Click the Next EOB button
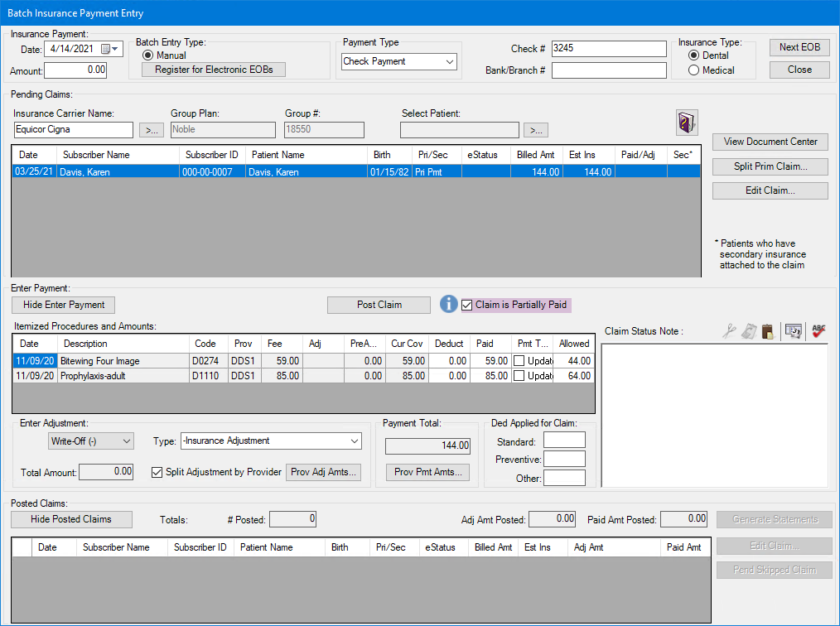Screen dimensions: 840x626 (799, 47)
